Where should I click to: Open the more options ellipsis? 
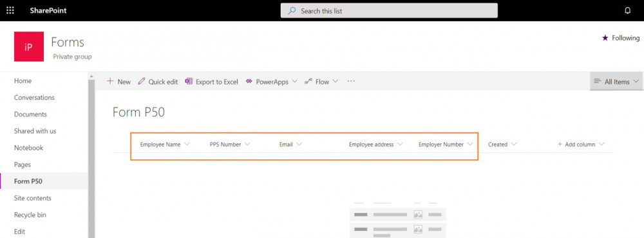[351, 81]
